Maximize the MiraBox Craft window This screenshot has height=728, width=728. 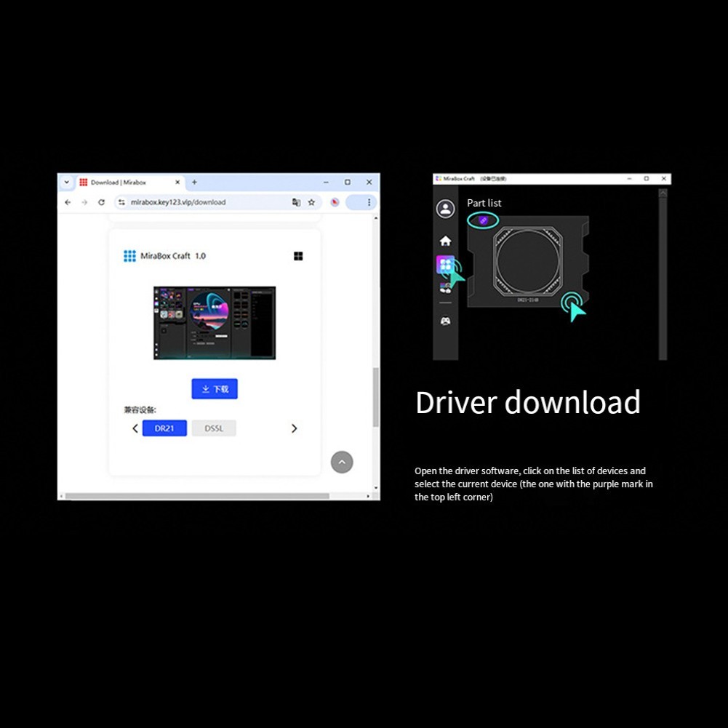coord(647,179)
